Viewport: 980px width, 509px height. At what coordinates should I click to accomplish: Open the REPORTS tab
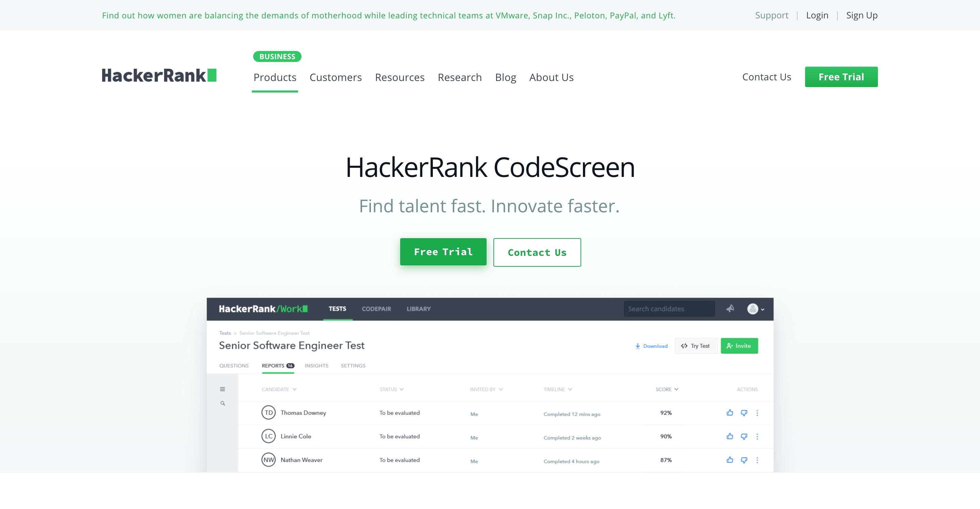pyautogui.click(x=278, y=365)
